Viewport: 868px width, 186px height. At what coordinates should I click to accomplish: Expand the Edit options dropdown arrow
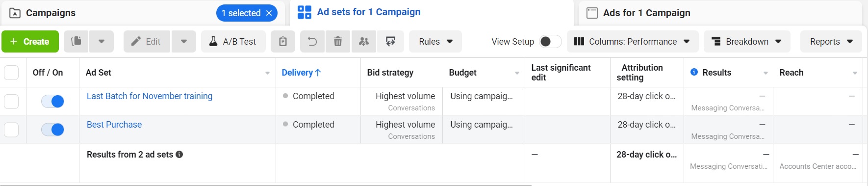184,42
